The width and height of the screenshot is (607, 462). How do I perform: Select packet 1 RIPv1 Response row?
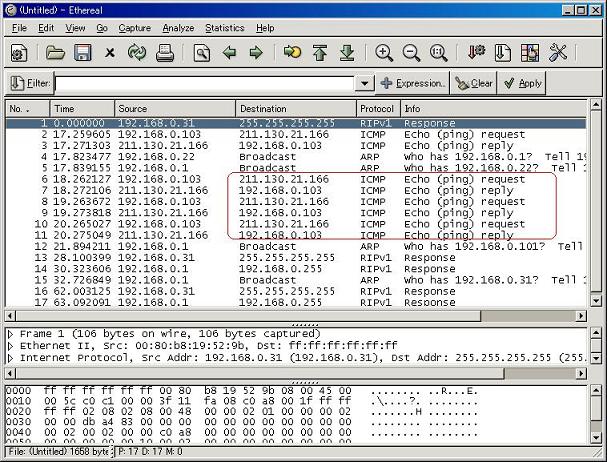pyautogui.click(x=296, y=123)
